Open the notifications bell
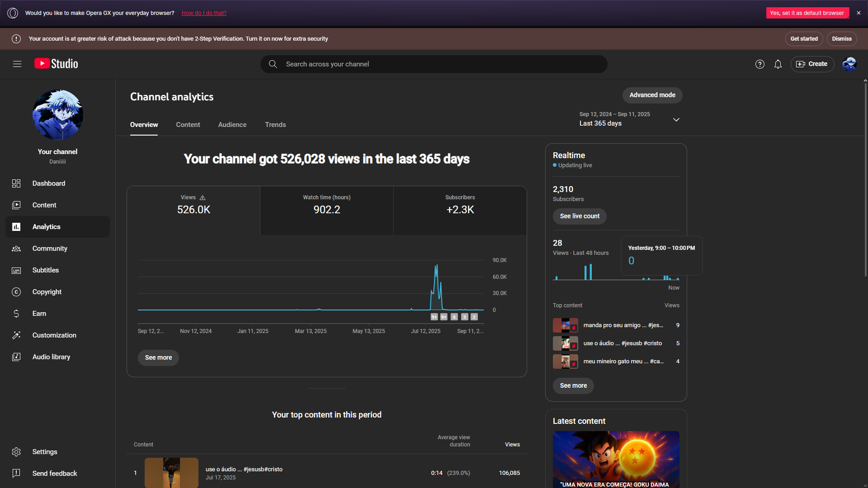The image size is (868, 488). tap(778, 64)
